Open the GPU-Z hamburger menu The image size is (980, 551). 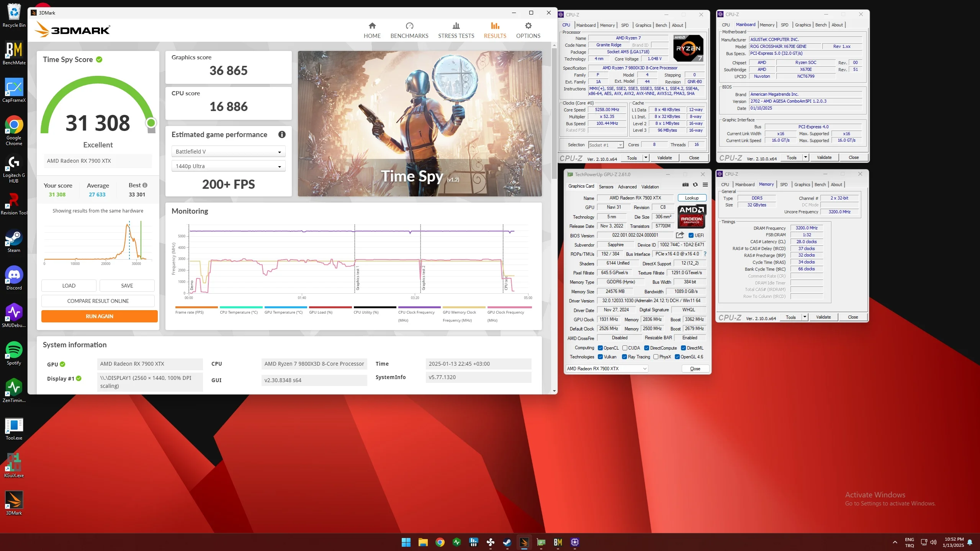tap(705, 185)
